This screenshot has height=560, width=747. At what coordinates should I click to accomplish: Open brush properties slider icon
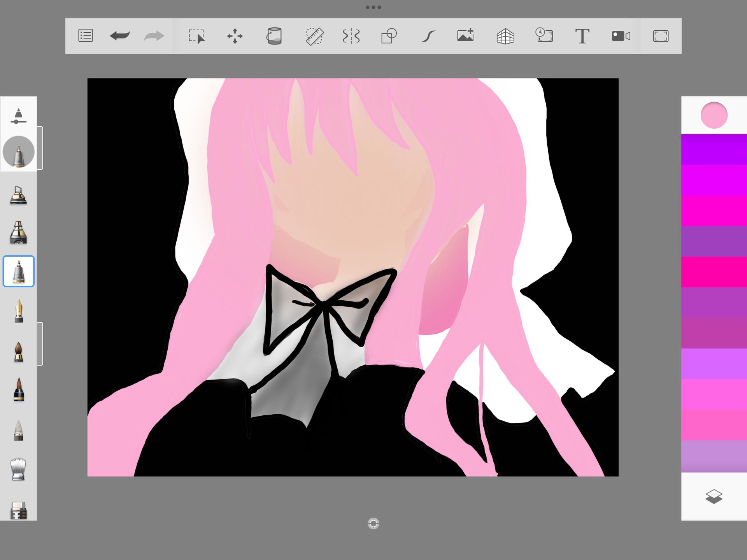point(18,116)
